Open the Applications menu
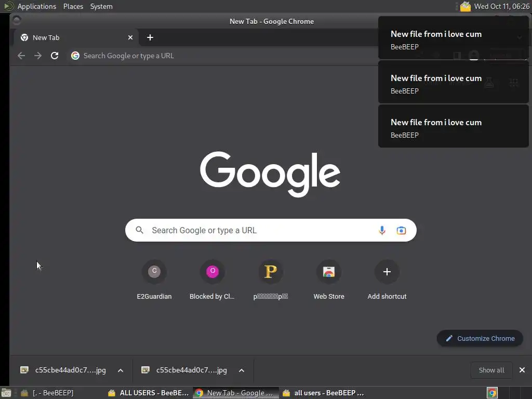The image size is (532, 399). (37, 6)
